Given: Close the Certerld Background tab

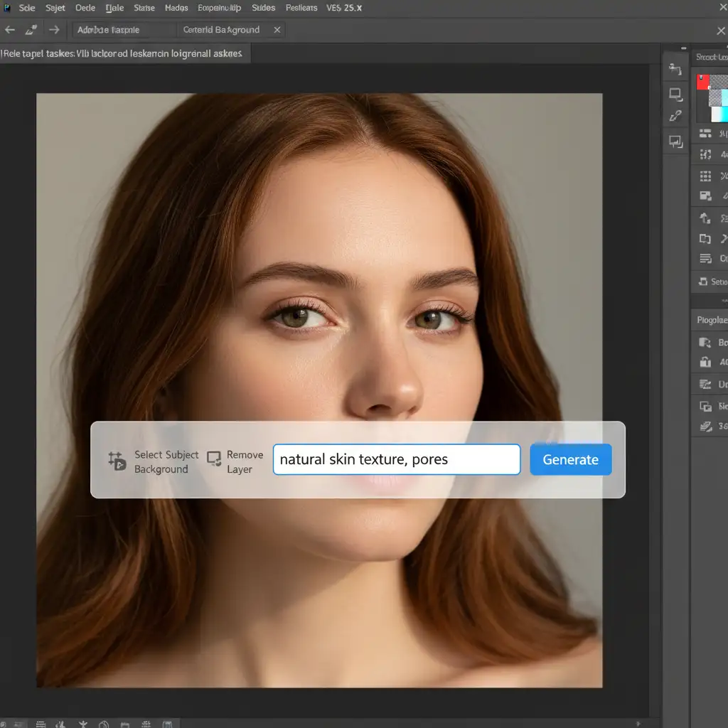Looking at the screenshot, I should pos(277,30).
